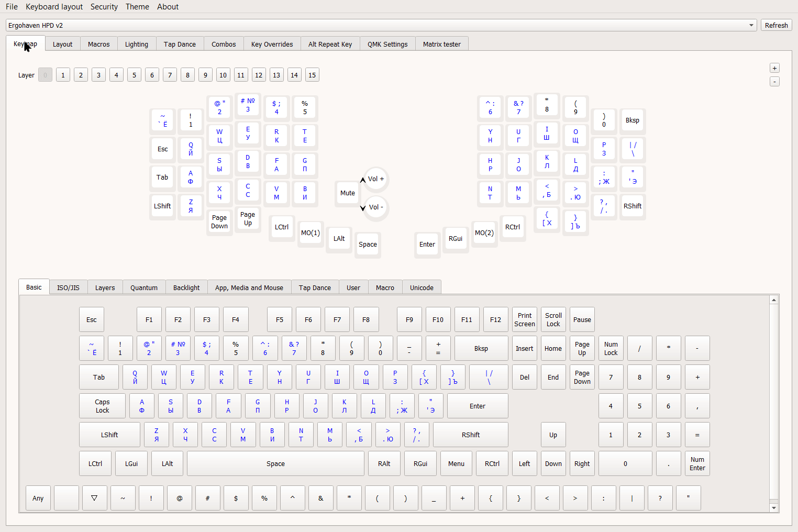This screenshot has width=798, height=532.
Task: Zoom out with the minus button
Action: click(774, 82)
